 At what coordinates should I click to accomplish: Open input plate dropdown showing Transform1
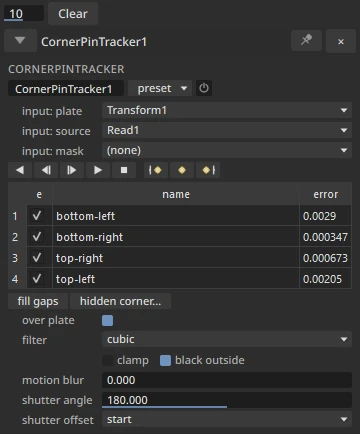click(x=227, y=110)
